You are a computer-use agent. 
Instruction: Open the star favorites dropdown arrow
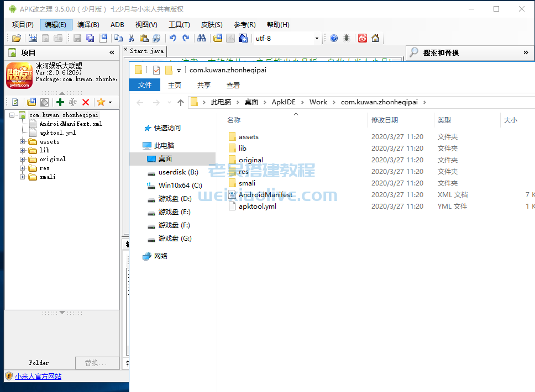(110, 102)
